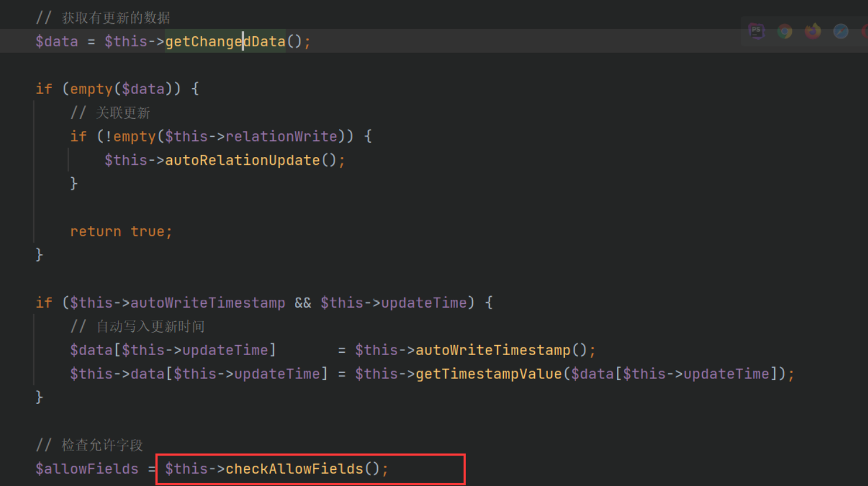Click the $allowFields variable
Screen dimensions: 868x486
click(87, 469)
